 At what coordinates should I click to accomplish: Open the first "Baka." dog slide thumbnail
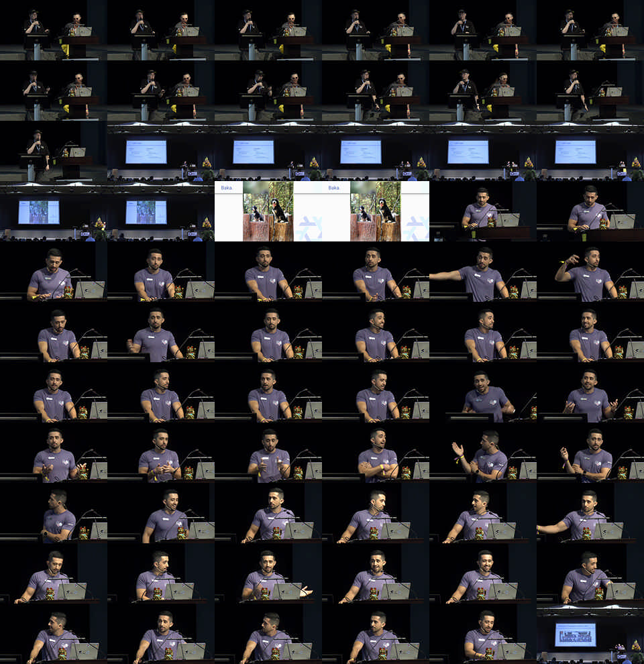(268, 211)
